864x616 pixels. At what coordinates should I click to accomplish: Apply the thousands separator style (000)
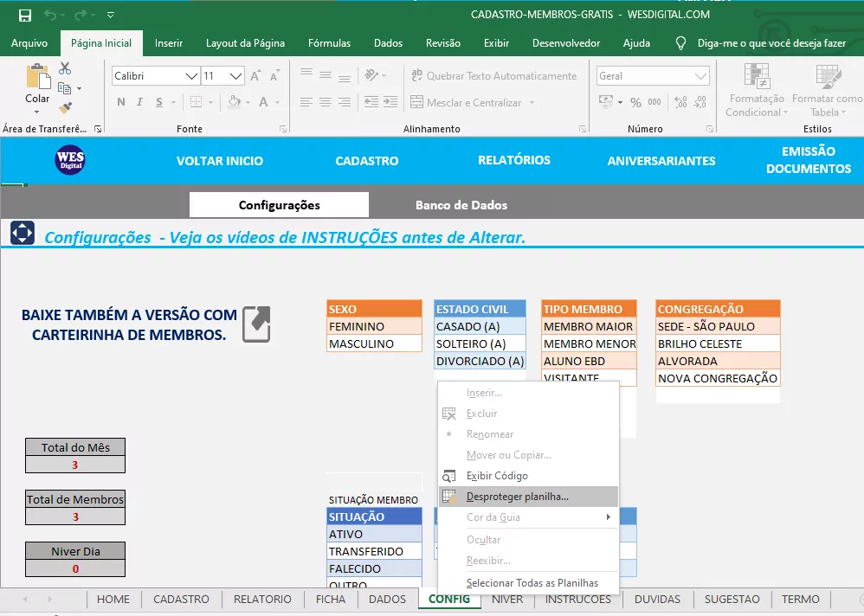coord(654,102)
